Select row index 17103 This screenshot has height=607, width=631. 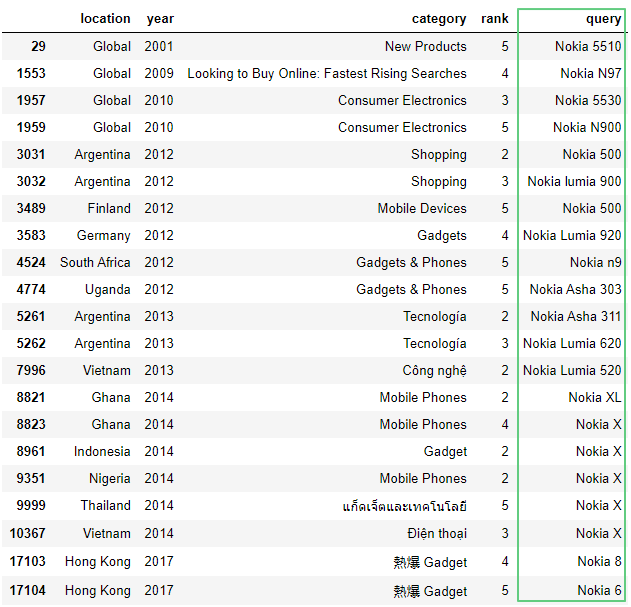point(27,561)
